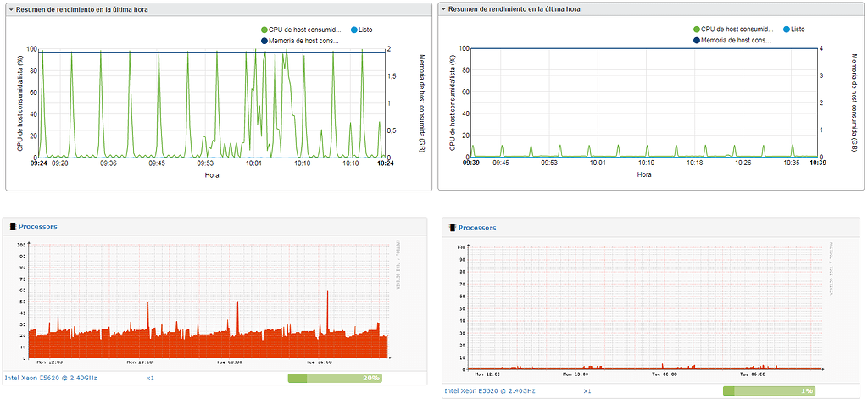Screen dimensions: 868x404
Task: Toggle the Listo legend entry in the 09:39 chart
Action: (x=793, y=30)
